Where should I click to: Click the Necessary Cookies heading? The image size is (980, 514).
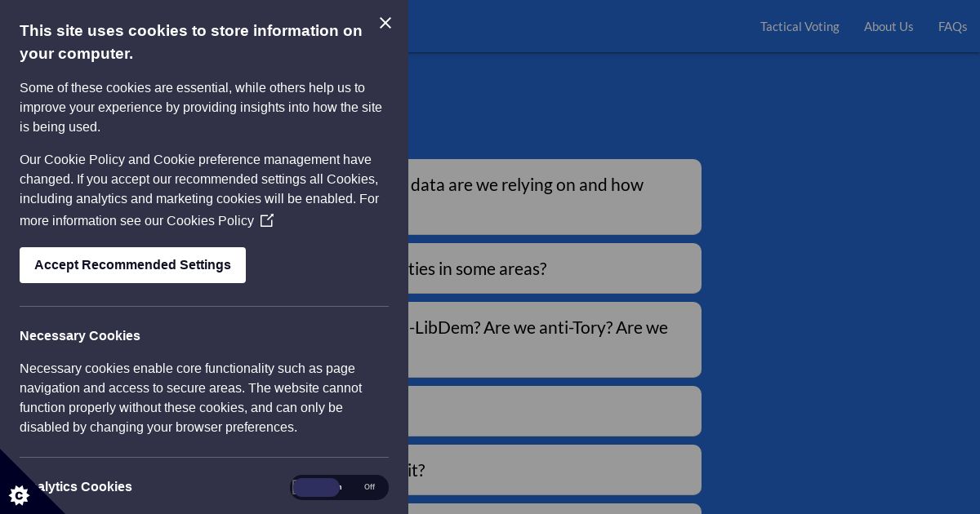[x=80, y=336]
